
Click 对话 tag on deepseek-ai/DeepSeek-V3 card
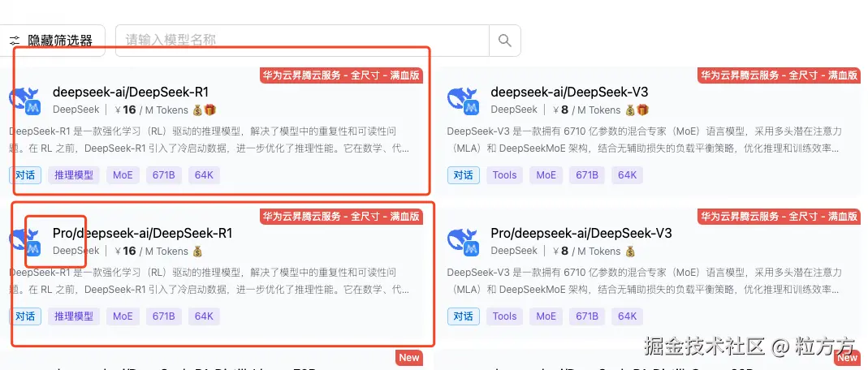tap(464, 175)
